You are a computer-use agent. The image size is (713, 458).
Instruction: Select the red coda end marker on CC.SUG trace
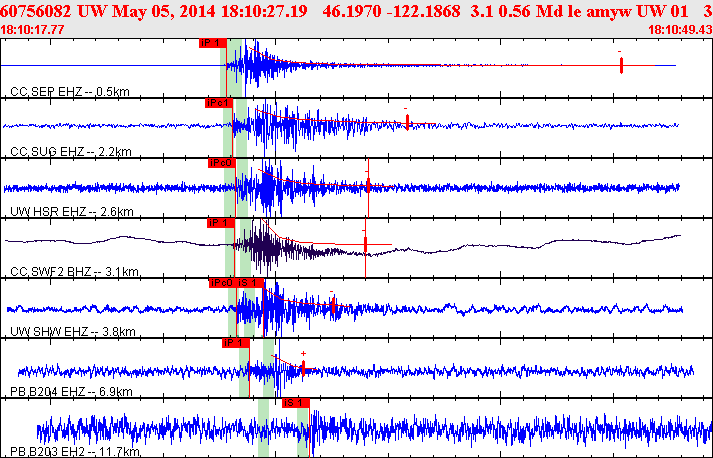(x=407, y=121)
